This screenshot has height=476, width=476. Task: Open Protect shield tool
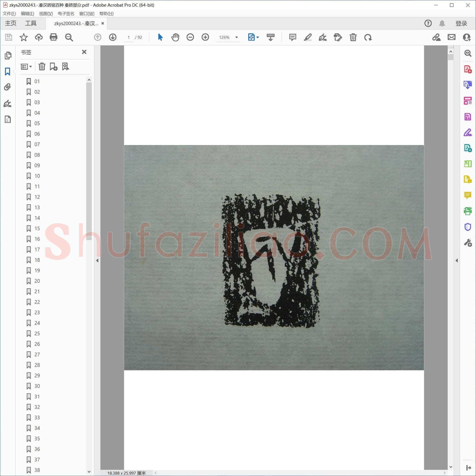point(468,227)
